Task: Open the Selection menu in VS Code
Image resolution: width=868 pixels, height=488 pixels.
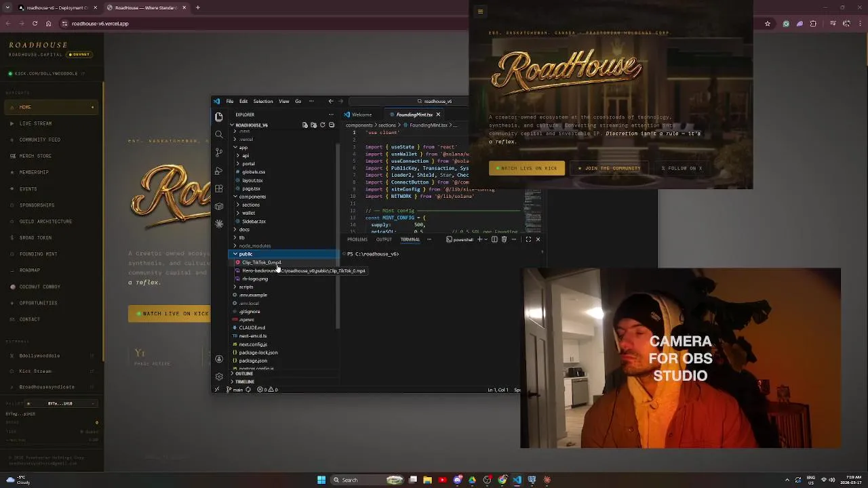Action: click(263, 102)
